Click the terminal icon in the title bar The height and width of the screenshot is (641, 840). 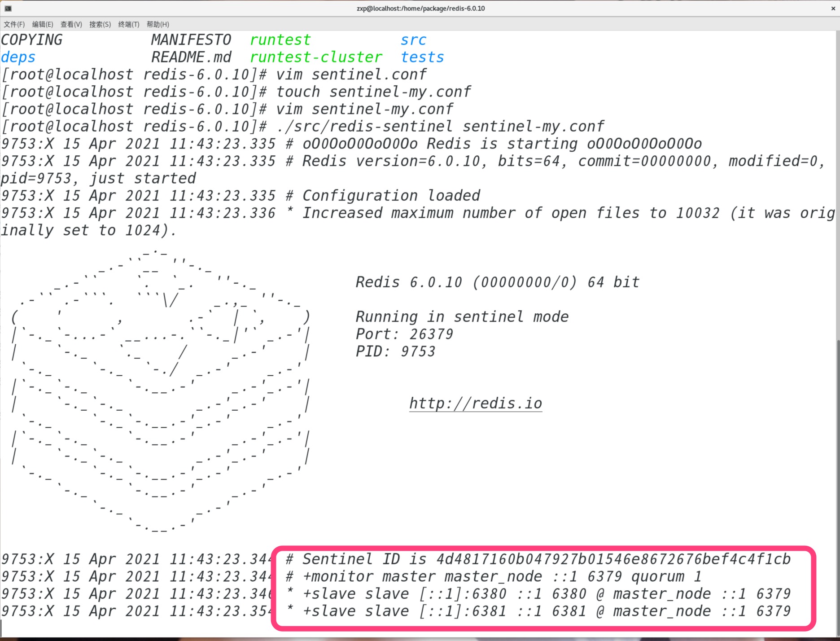8,9
